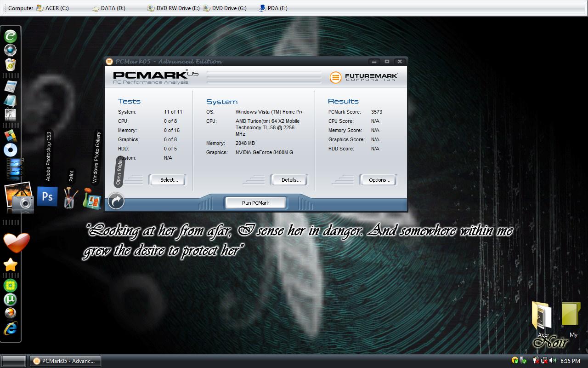Click the power plug battery tray icon

536,361
